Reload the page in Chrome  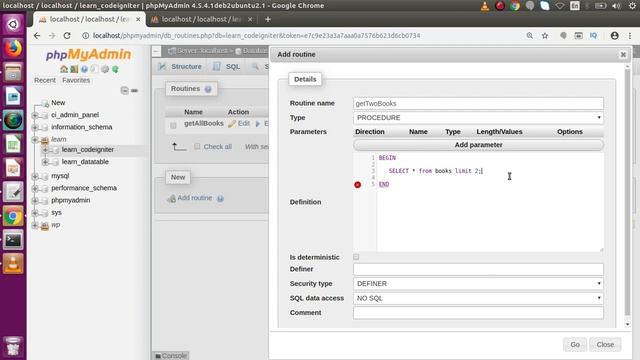point(67,36)
